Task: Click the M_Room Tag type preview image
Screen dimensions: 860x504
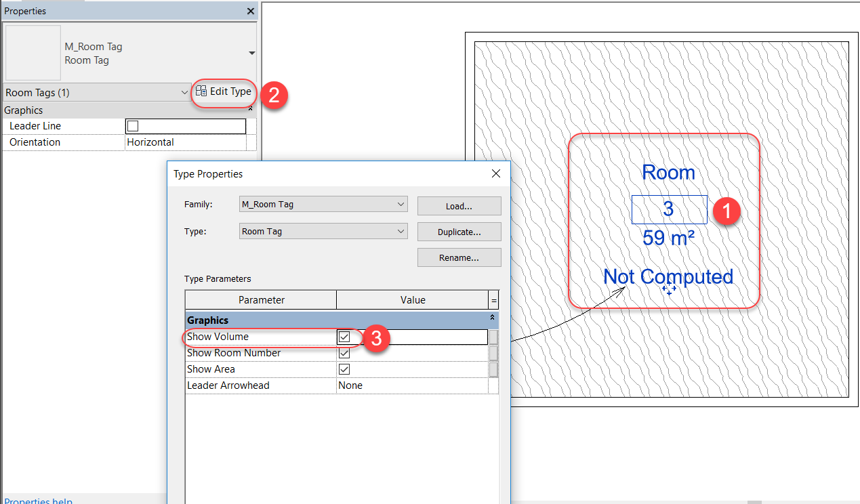Action: [32, 52]
